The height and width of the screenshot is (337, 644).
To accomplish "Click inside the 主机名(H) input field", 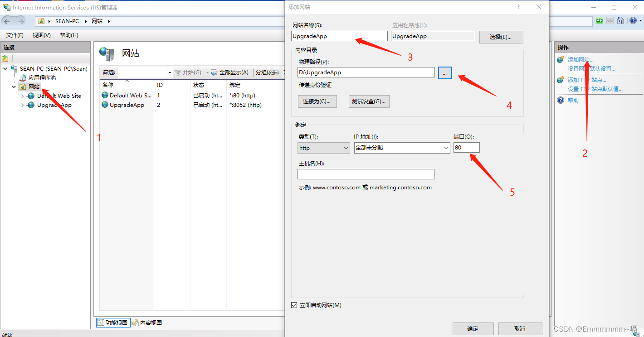I will (366, 174).
